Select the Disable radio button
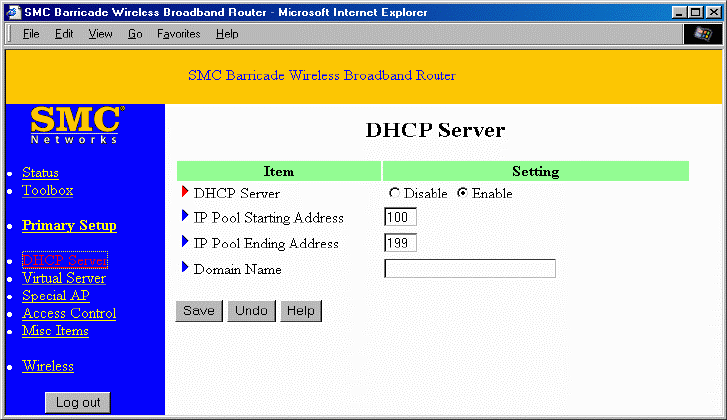Screen dimensions: 727x420 point(394,193)
